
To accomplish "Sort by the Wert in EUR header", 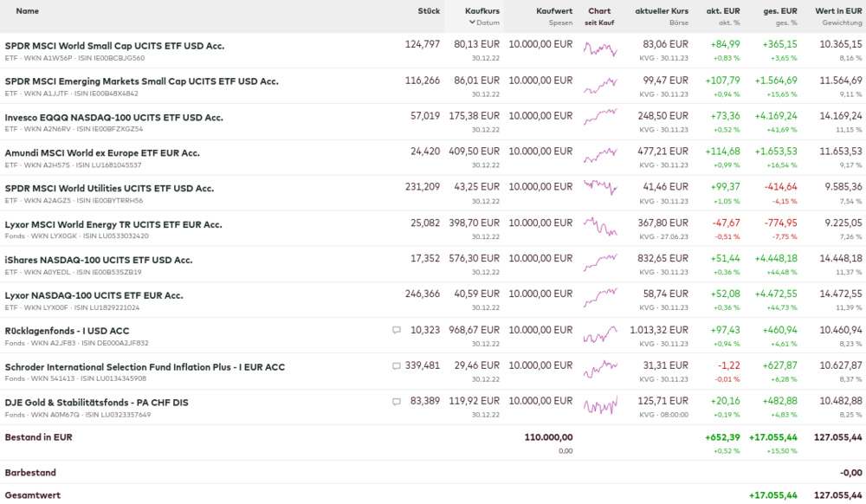I will tap(838, 11).
